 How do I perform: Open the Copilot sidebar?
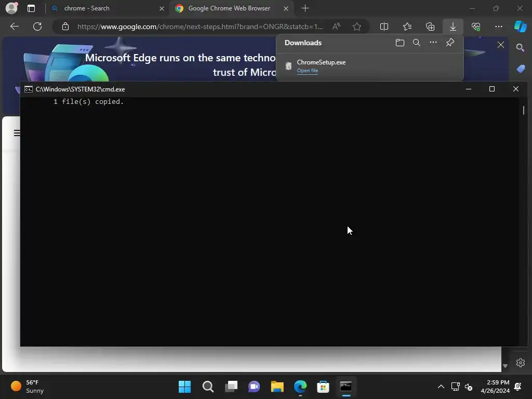[521, 26]
